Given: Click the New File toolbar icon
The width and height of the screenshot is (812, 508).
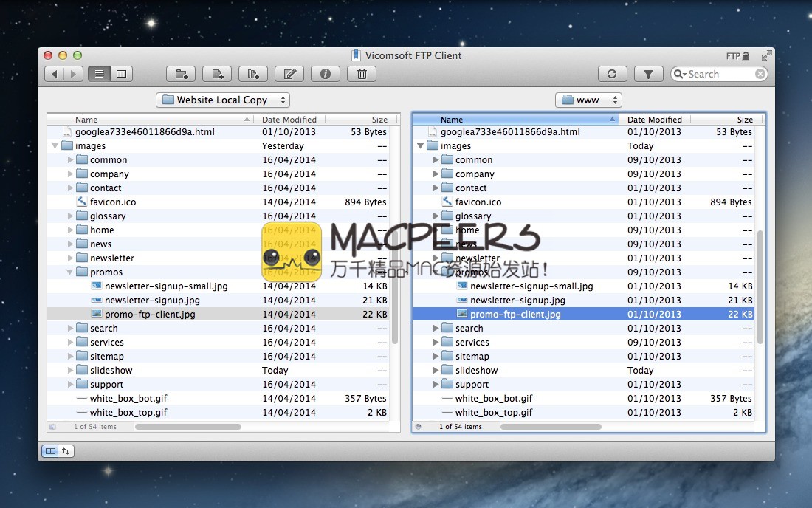Looking at the screenshot, I should coord(217,74).
